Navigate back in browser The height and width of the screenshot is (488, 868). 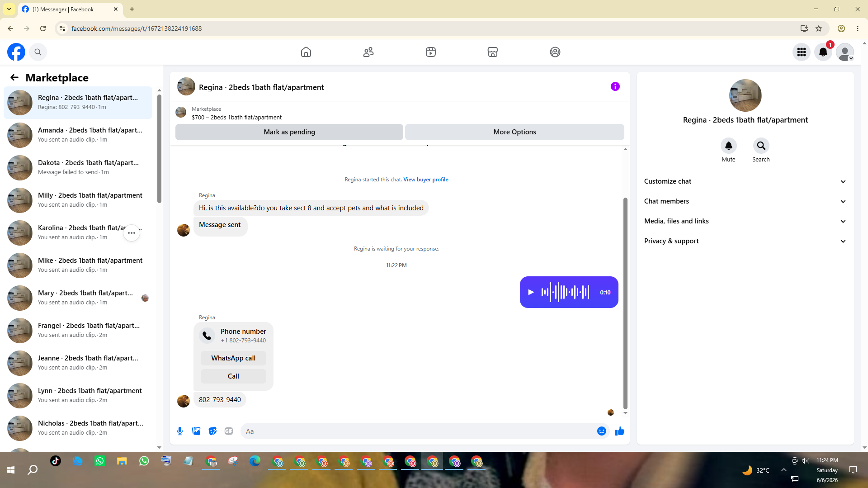[x=10, y=28]
